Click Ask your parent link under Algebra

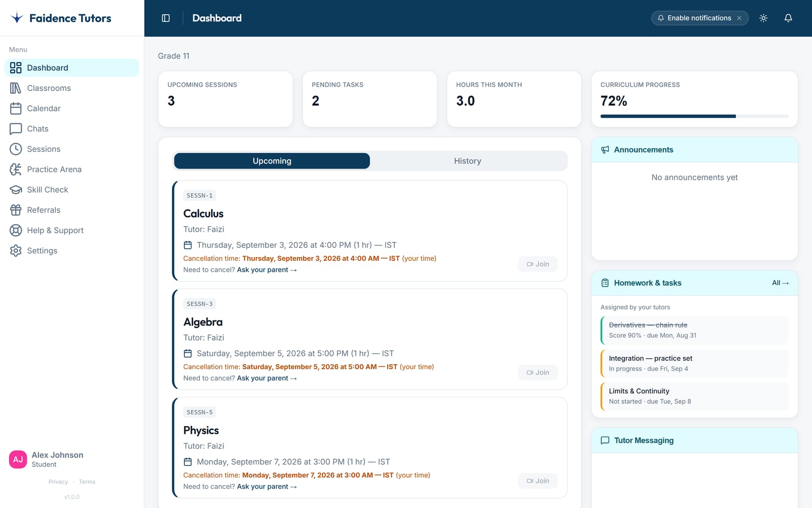266,378
